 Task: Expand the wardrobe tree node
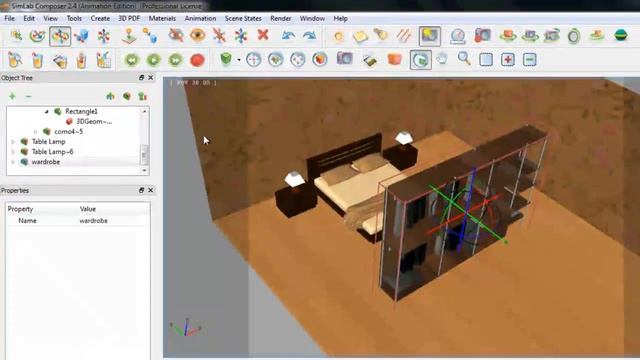point(13,162)
